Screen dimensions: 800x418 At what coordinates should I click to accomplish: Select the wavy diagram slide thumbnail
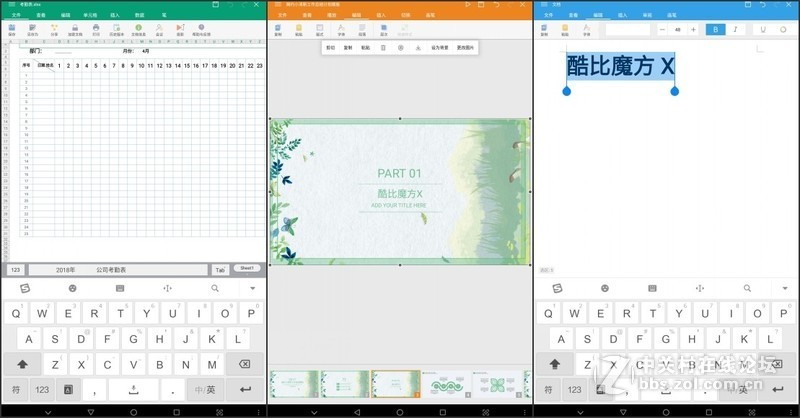(447, 384)
